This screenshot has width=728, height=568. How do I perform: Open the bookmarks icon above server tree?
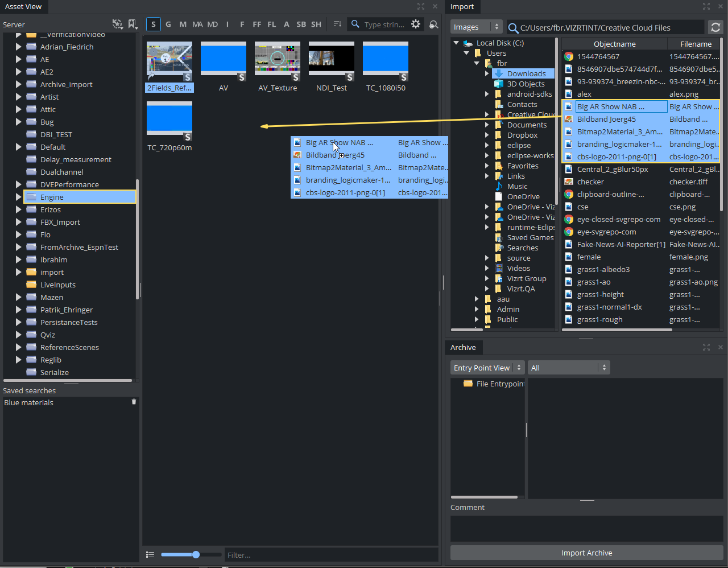point(133,24)
